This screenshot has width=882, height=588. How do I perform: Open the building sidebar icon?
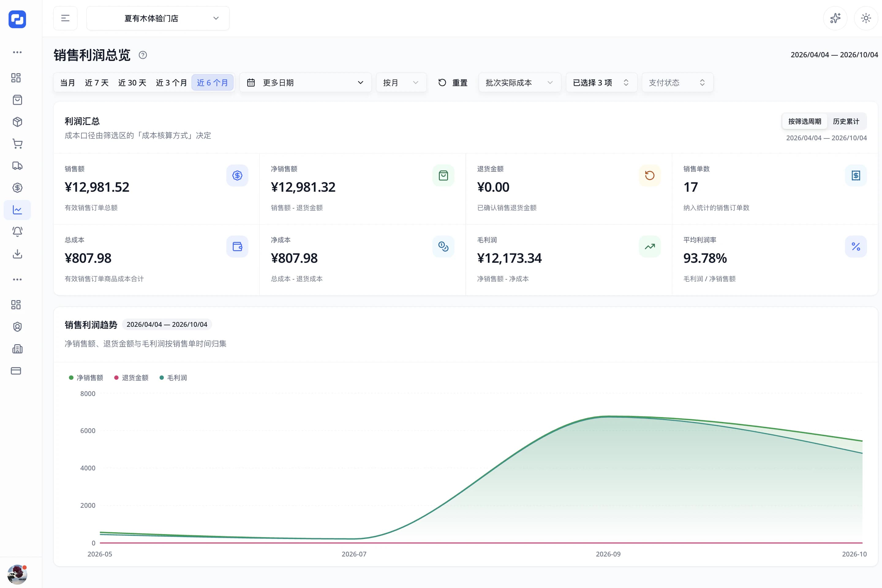tap(17, 349)
